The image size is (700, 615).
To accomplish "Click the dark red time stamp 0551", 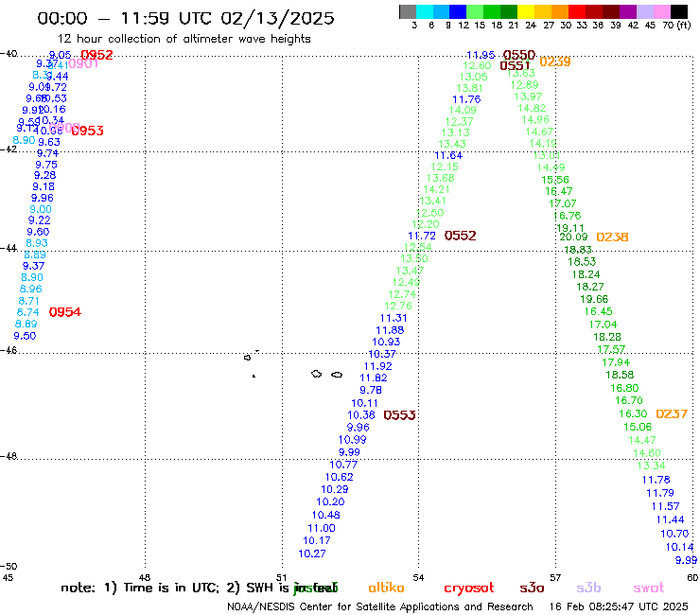I will tap(515, 65).
